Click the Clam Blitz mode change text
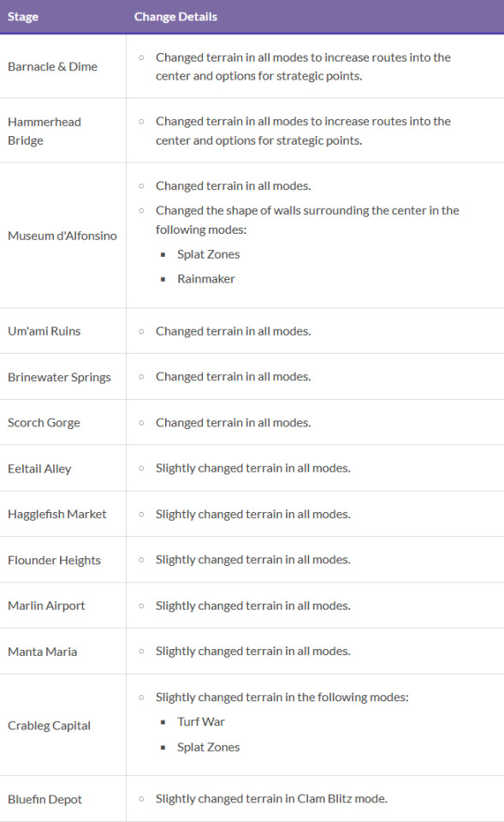This screenshot has width=504, height=822. click(x=271, y=799)
